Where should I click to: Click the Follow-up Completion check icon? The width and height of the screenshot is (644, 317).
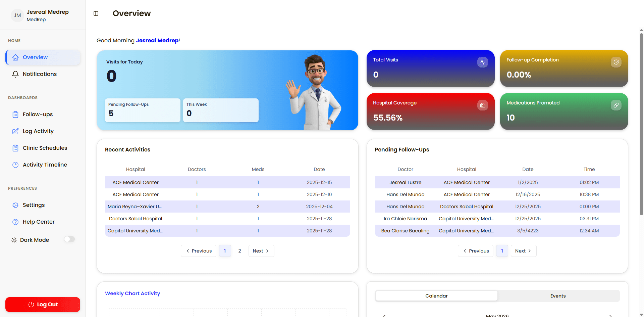(x=616, y=62)
